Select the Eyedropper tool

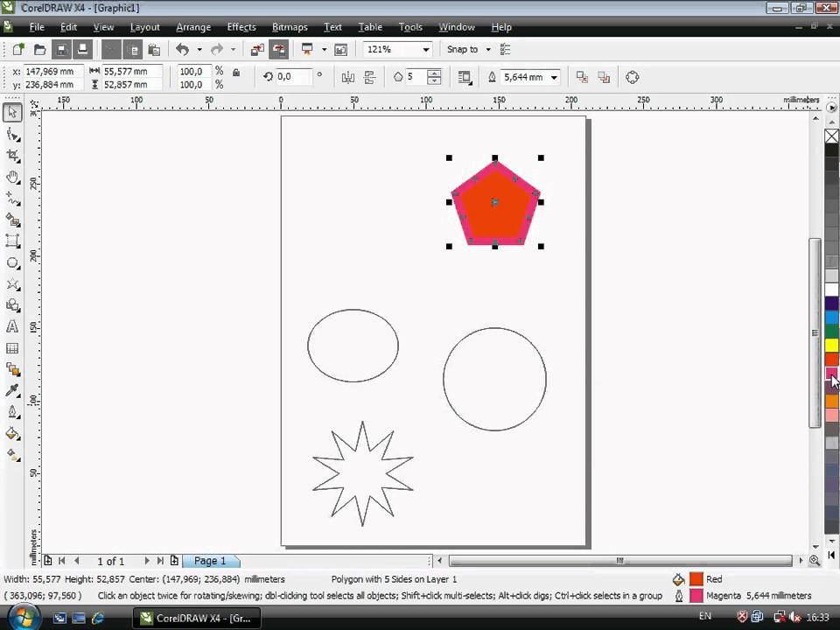click(x=12, y=390)
